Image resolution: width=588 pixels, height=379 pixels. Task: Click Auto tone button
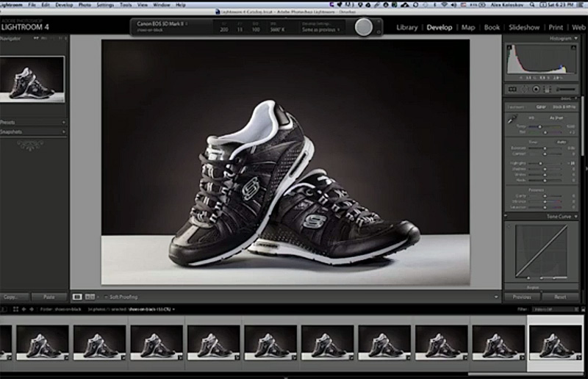pyautogui.click(x=562, y=142)
